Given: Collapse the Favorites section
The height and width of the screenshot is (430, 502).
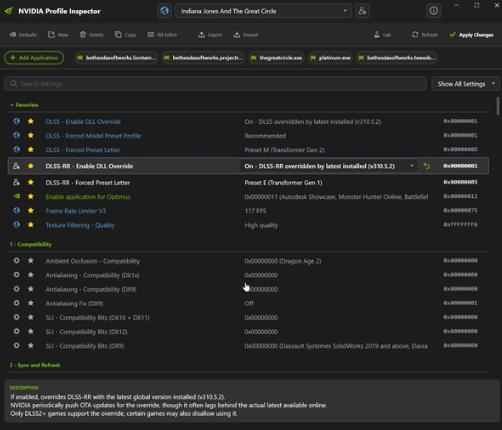Looking at the screenshot, I should pyautogui.click(x=24, y=105).
